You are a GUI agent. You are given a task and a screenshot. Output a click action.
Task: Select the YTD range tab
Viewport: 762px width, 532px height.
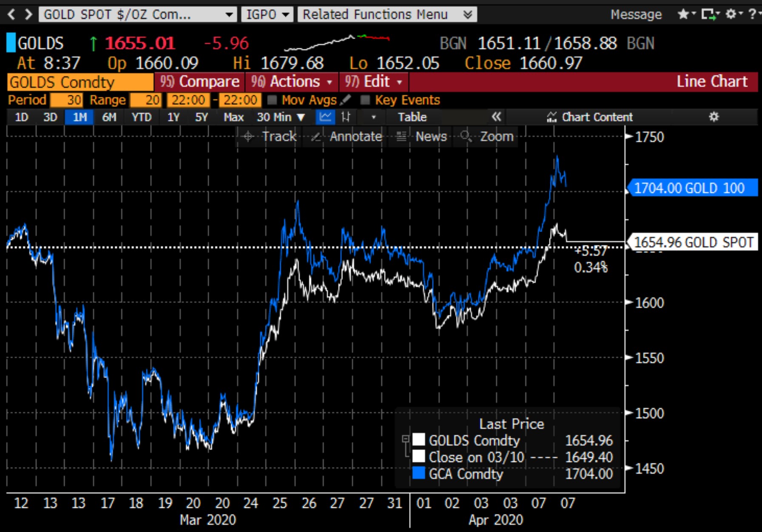141,117
